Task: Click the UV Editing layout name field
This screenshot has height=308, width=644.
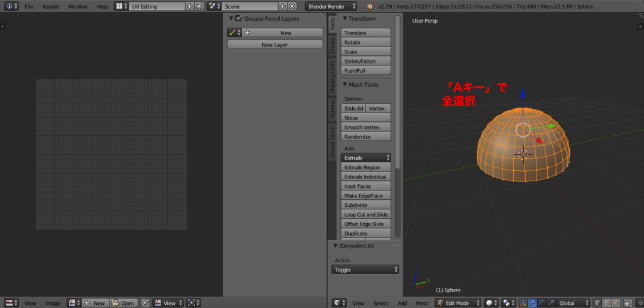Action: tap(157, 6)
